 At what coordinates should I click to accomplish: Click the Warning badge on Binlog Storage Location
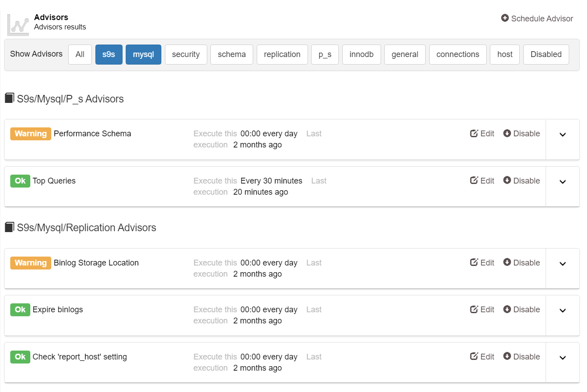click(31, 263)
